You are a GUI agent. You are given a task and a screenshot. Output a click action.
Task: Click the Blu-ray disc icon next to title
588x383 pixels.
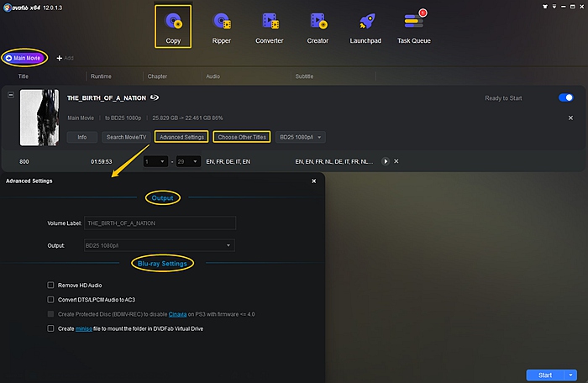[155, 97]
